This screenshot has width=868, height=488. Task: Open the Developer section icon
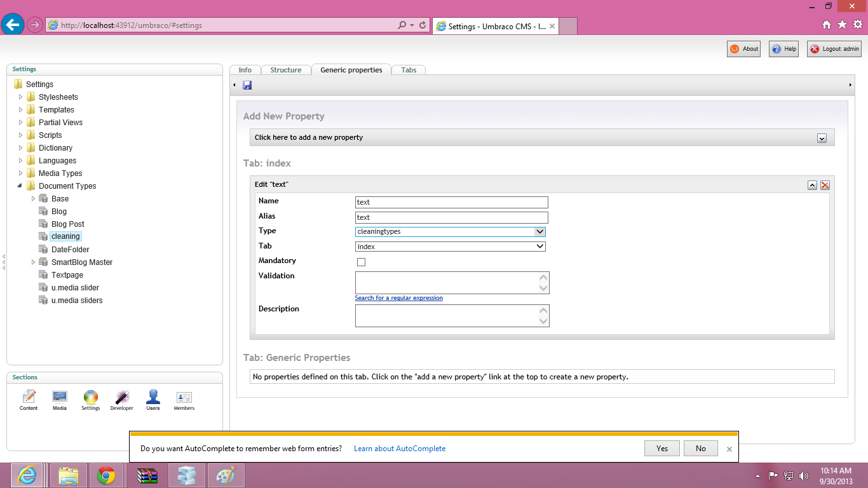coord(121,400)
